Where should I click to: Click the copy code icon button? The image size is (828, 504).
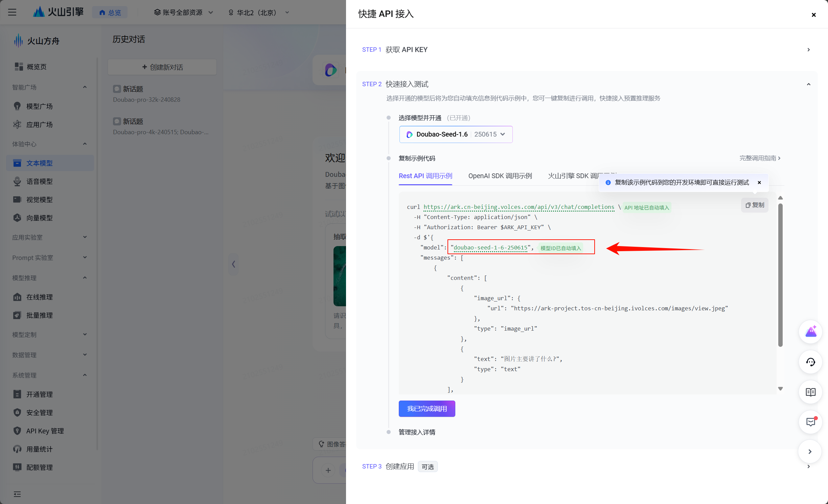(755, 205)
